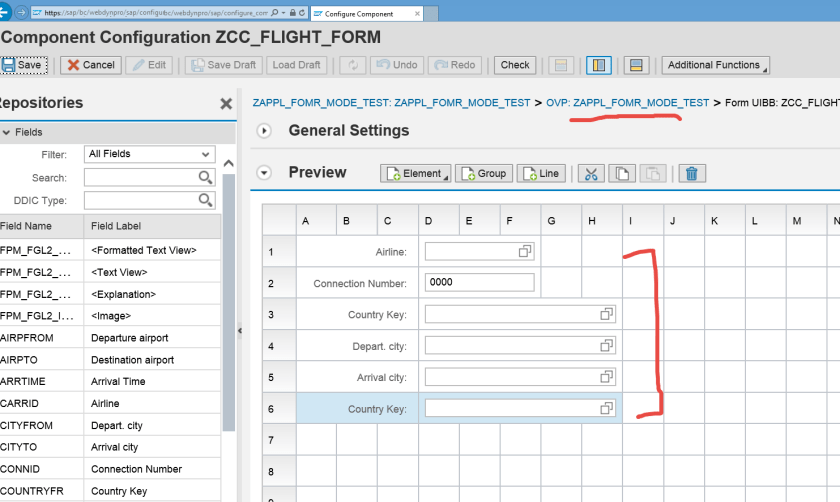Open Additional Functions menu
Image resolution: width=840 pixels, height=502 pixels.
click(x=715, y=65)
